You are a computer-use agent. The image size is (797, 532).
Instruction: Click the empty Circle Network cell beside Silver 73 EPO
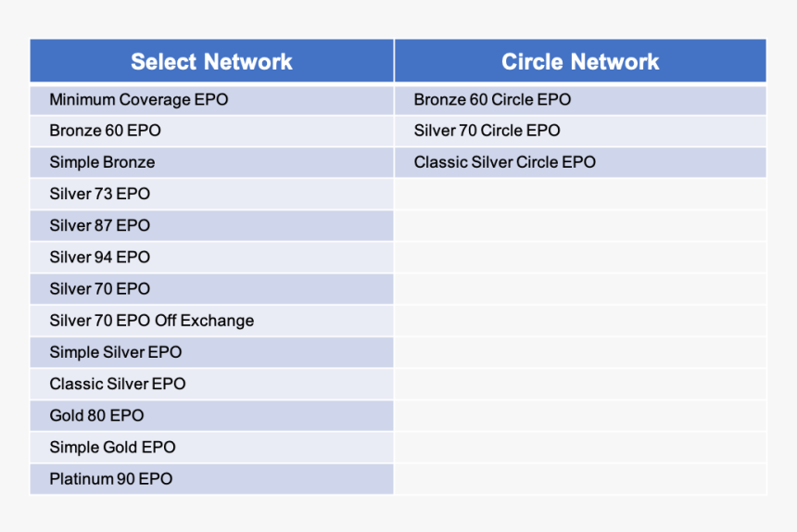tap(580, 194)
